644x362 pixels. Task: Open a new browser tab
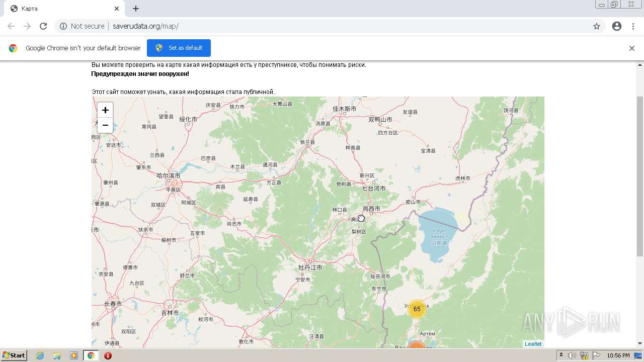pyautogui.click(x=136, y=9)
